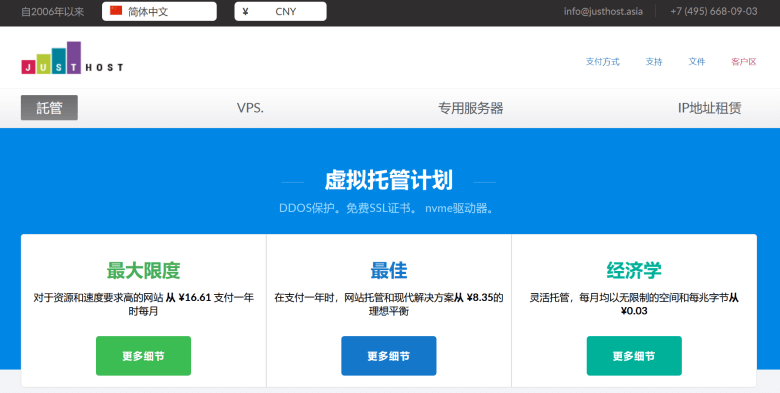Image resolution: width=780 pixels, height=393 pixels.
Task: Click the 最大限度 plan heading
Action: click(x=143, y=271)
